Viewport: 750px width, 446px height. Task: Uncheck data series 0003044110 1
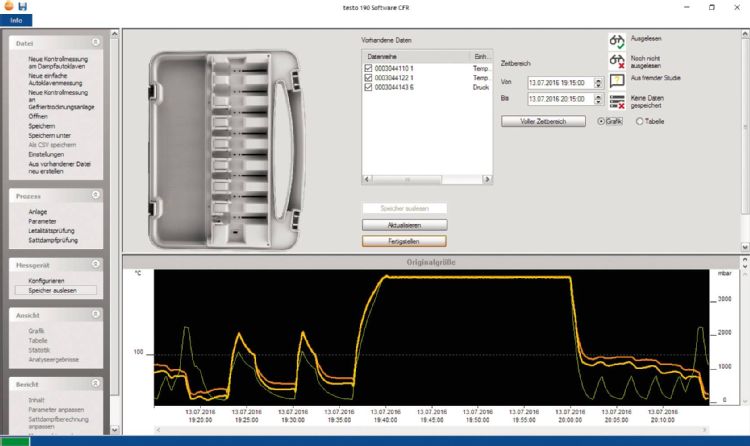[x=368, y=68]
